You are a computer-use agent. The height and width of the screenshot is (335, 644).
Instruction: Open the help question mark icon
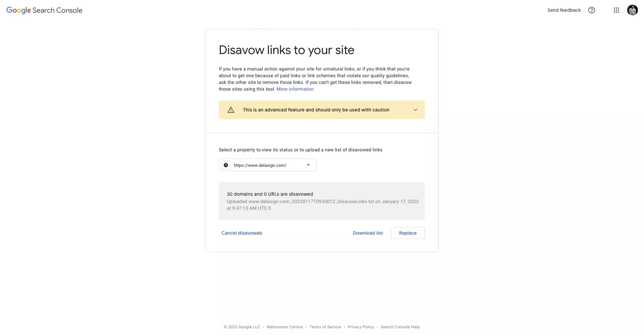[591, 10]
